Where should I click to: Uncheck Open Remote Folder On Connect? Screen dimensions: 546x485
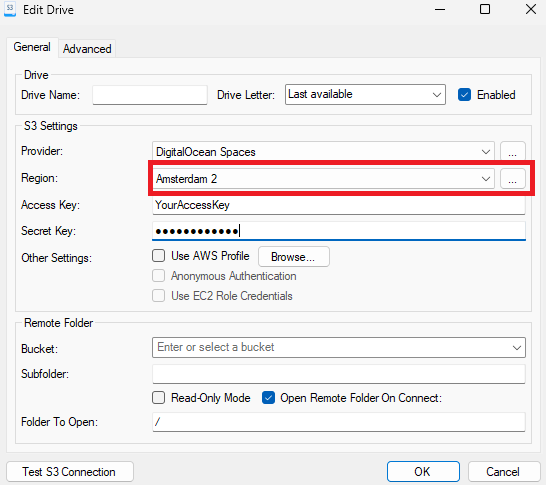point(268,398)
